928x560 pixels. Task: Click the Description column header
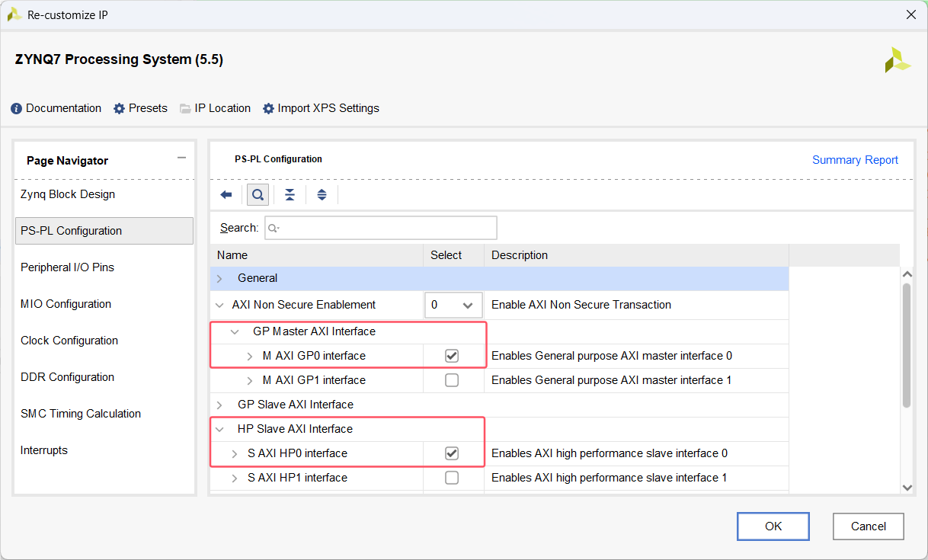pyautogui.click(x=636, y=255)
